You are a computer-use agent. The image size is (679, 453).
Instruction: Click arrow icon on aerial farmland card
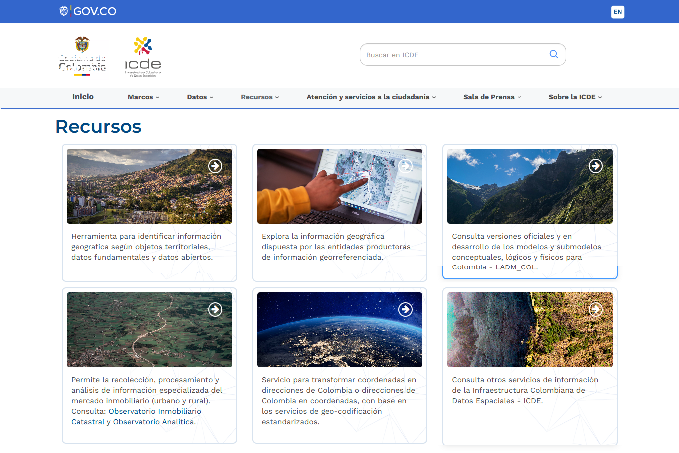coord(215,309)
